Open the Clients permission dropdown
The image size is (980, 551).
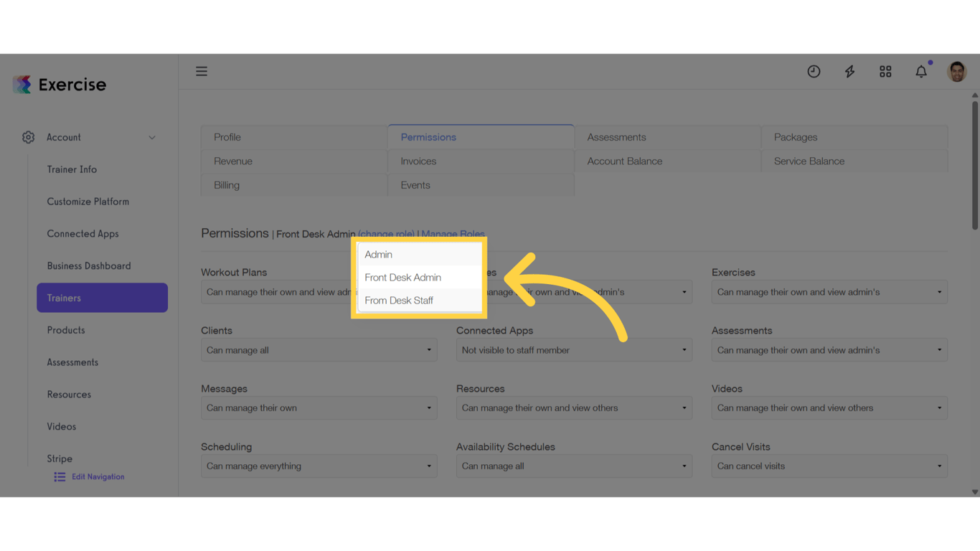tap(319, 350)
